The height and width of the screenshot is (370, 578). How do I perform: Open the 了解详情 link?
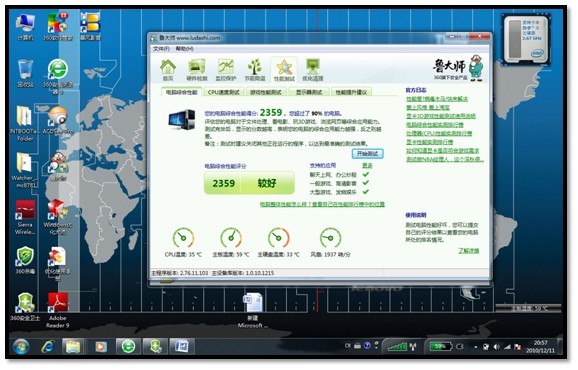coord(469,251)
